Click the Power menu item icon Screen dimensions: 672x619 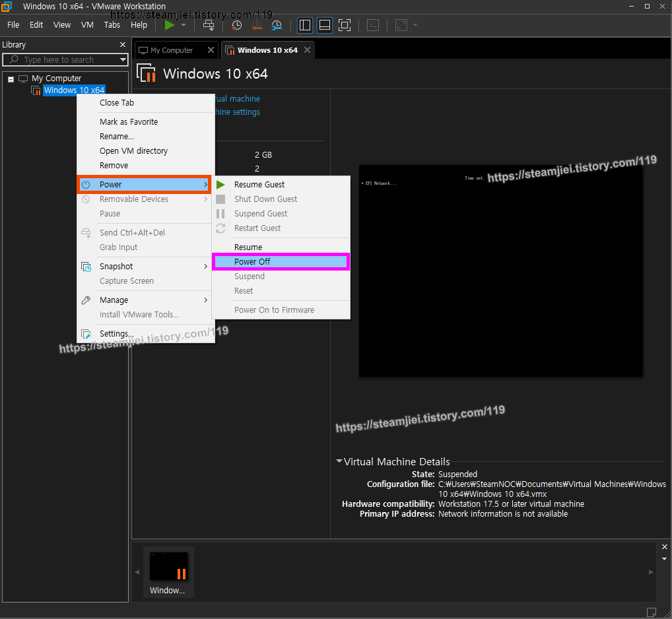(x=86, y=185)
